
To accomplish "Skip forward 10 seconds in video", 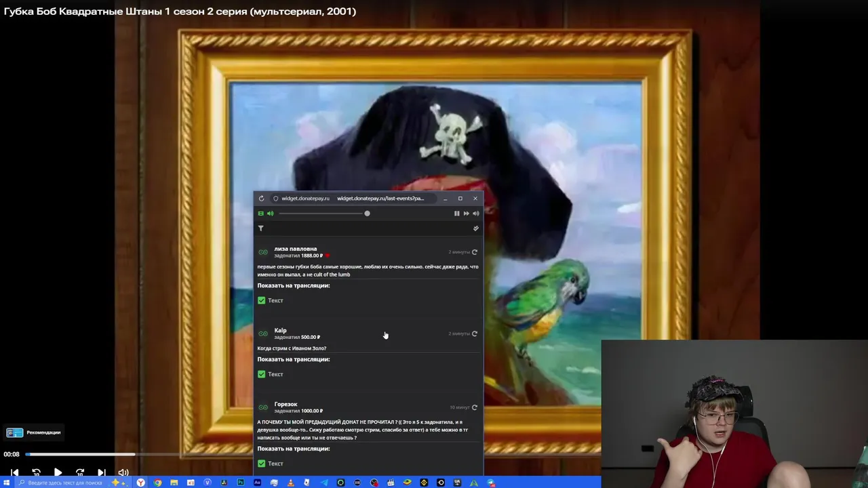I will coord(79,472).
